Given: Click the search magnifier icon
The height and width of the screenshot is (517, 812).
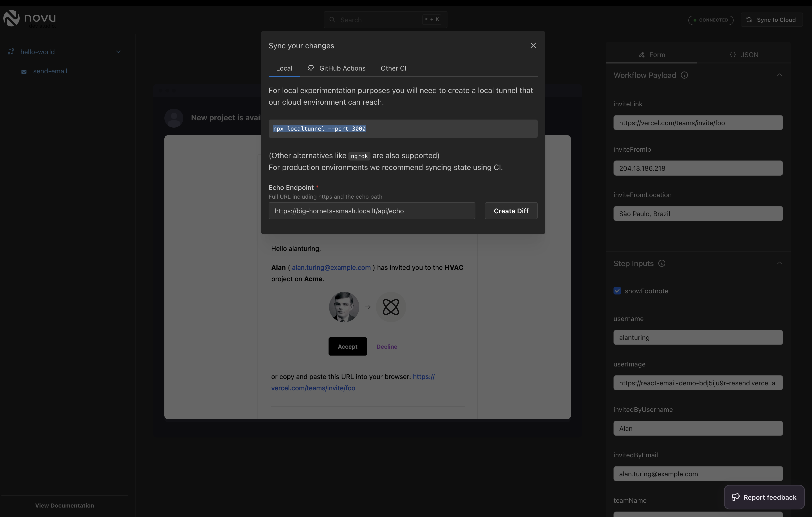Looking at the screenshot, I should tap(332, 20).
